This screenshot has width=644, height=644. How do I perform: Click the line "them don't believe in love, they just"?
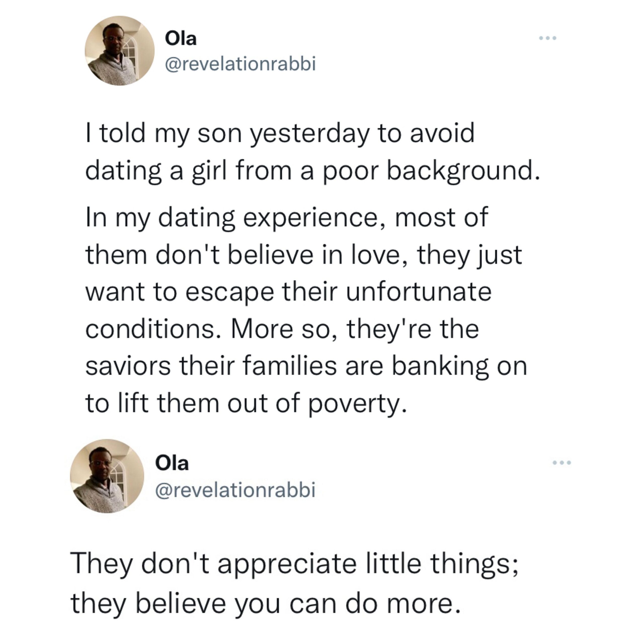point(304,255)
